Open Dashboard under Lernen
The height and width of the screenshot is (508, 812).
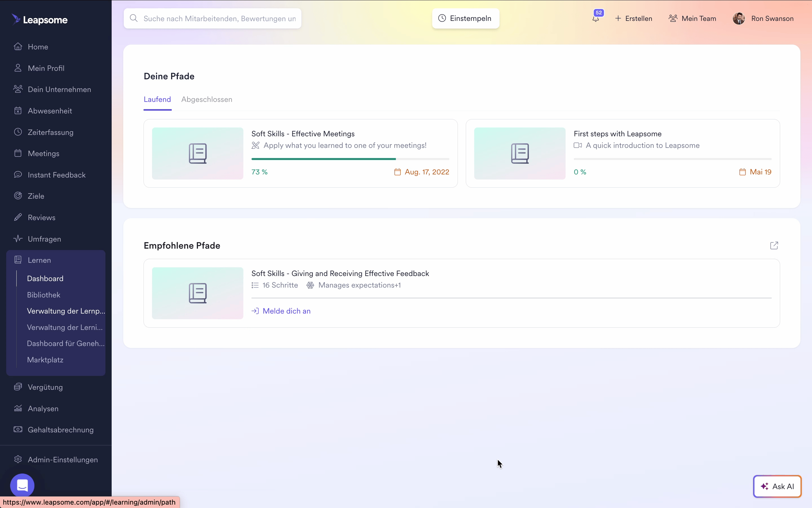coord(45,279)
